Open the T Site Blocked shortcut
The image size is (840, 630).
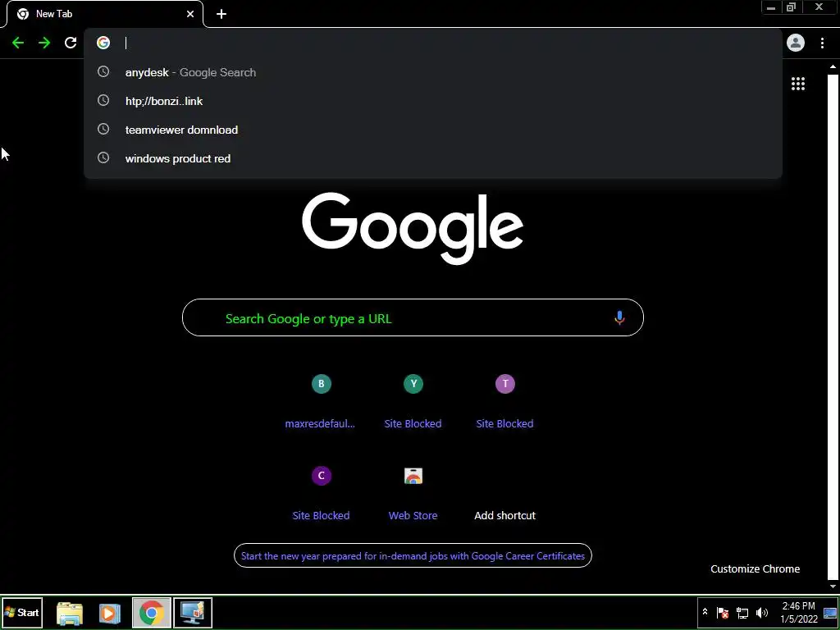(505, 400)
